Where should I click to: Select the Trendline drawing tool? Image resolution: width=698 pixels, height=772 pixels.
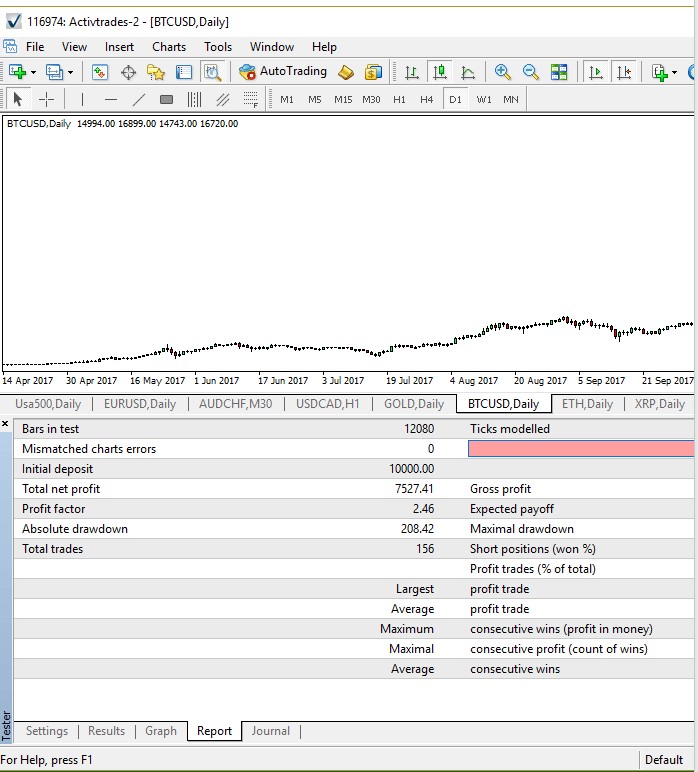[138, 99]
